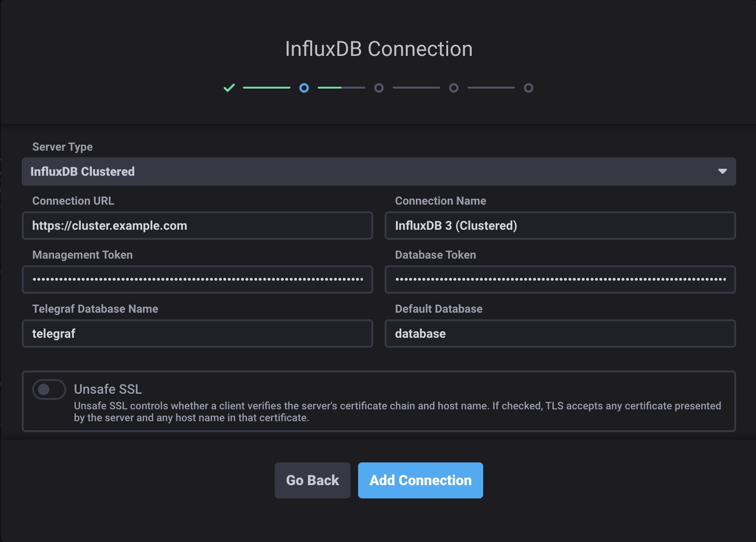Click the Unsafe SSL description paragraph
The image size is (756, 542).
pos(397,412)
